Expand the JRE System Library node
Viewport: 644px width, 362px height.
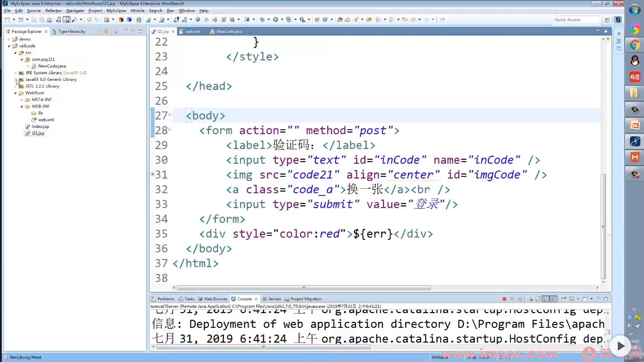click(15, 73)
